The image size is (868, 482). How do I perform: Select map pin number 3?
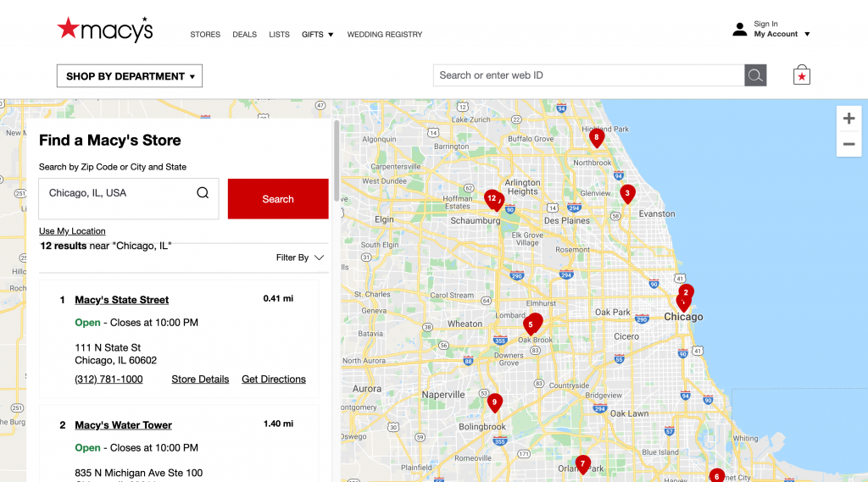pos(627,194)
